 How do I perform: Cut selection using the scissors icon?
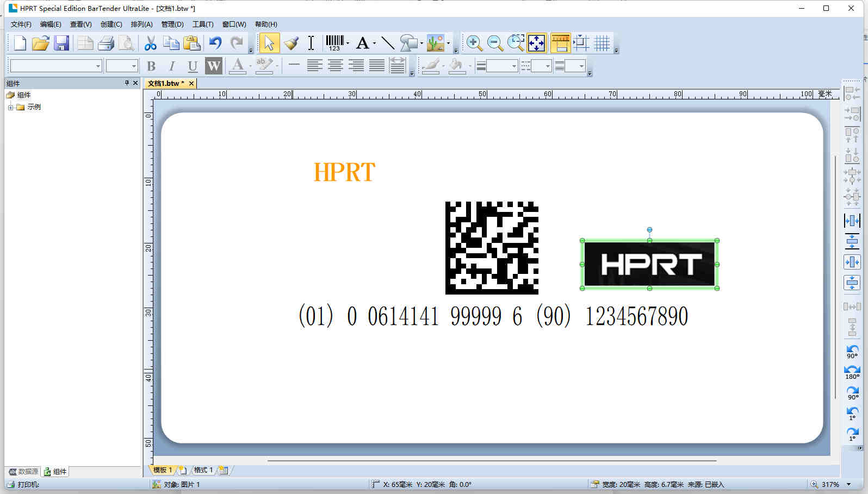tap(151, 43)
